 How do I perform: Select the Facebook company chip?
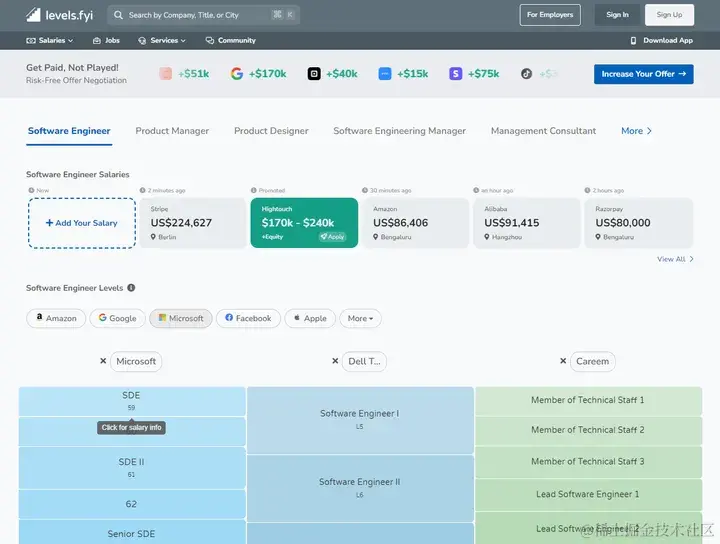click(x=248, y=319)
